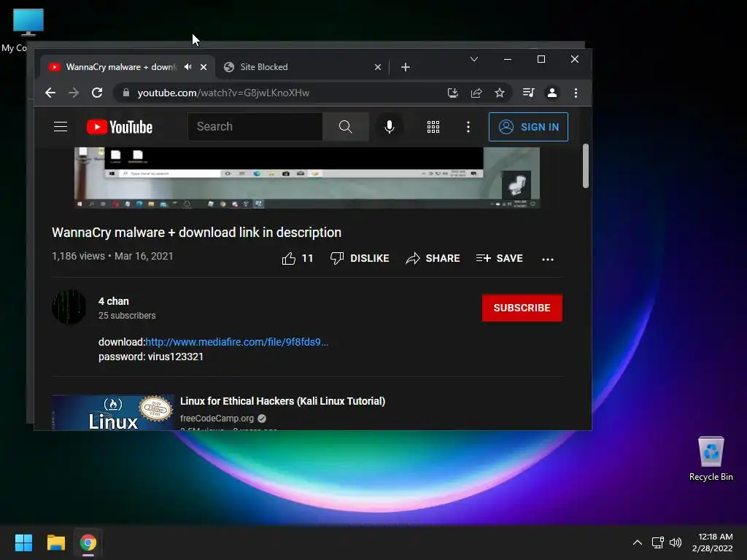Click SAVE to playlist
The width and height of the screenshot is (747, 560).
click(x=499, y=258)
